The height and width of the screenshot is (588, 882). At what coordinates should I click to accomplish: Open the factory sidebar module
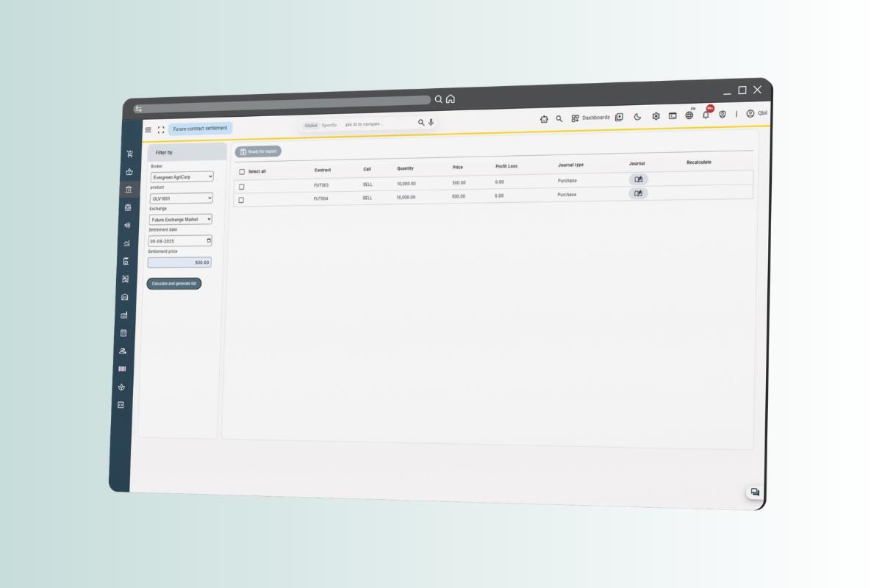point(124,315)
